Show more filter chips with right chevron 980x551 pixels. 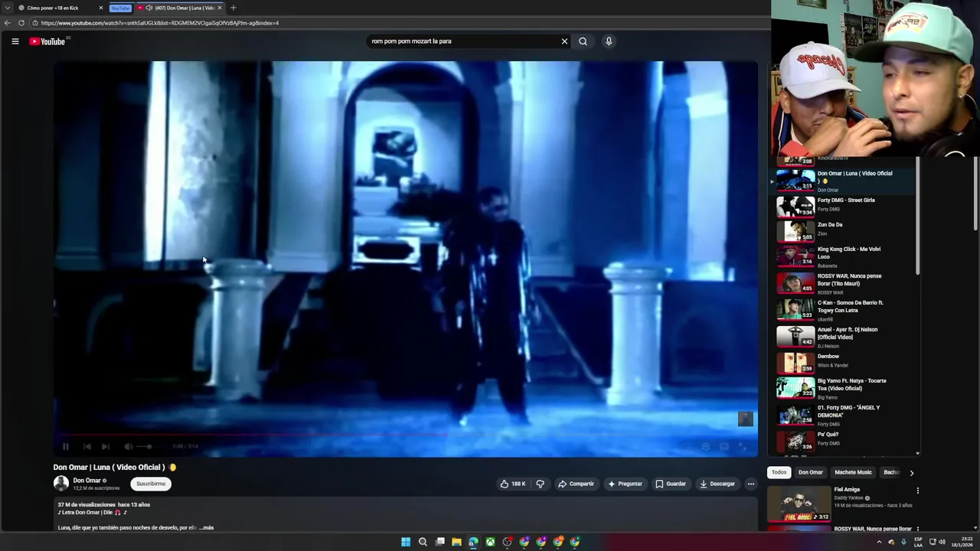pyautogui.click(x=911, y=473)
